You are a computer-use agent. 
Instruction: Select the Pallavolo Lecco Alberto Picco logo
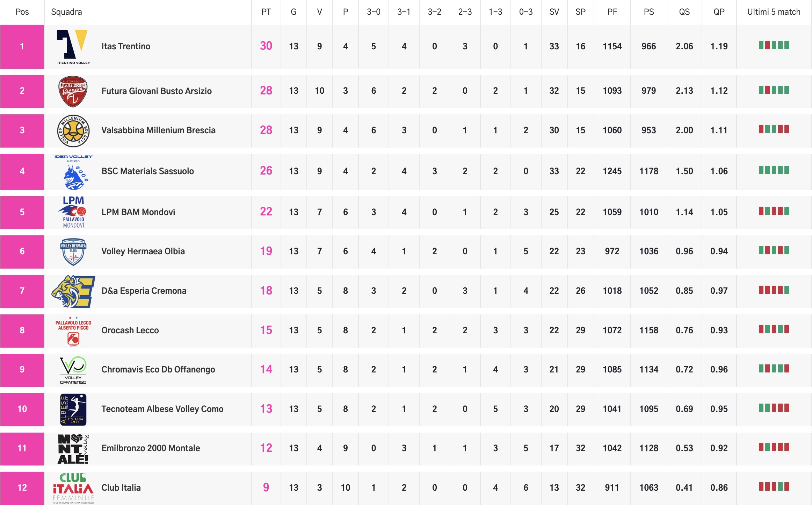[x=73, y=331]
